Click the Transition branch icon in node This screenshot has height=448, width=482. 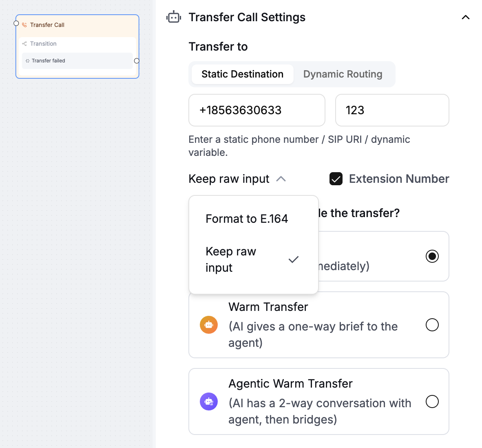pyautogui.click(x=24, y=44)
